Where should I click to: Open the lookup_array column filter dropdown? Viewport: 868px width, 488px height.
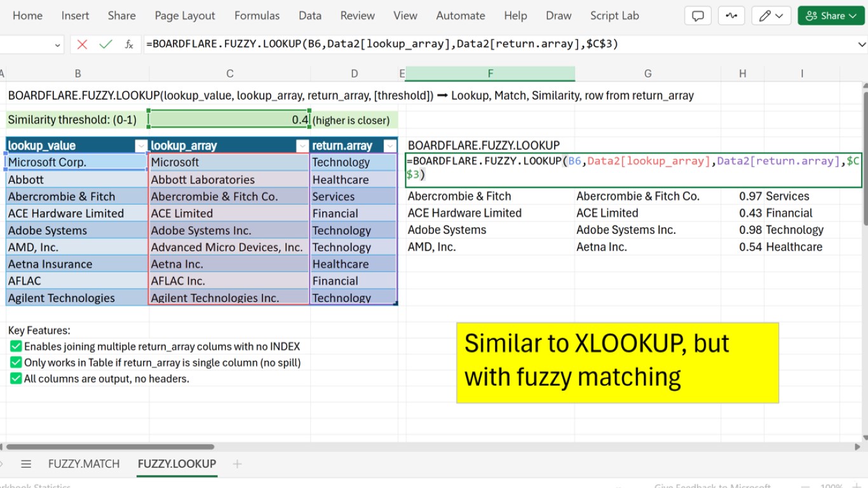point(302,146)
